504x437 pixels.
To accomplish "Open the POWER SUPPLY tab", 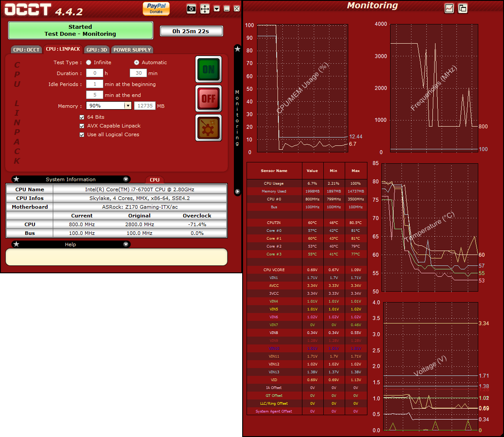I will [132, 49].
